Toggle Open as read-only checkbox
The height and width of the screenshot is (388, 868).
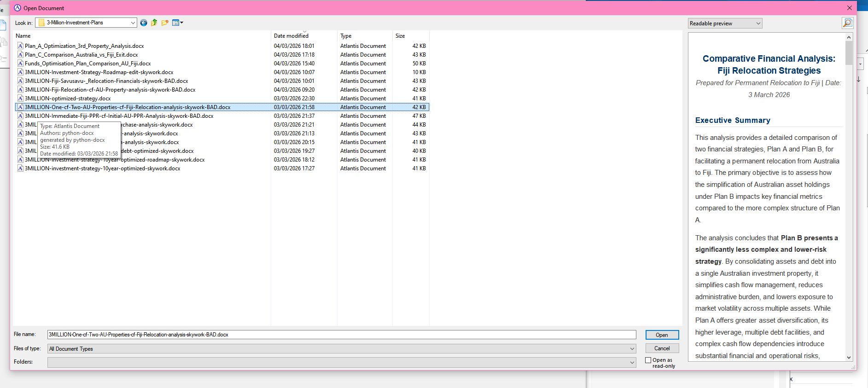(648, 360)
